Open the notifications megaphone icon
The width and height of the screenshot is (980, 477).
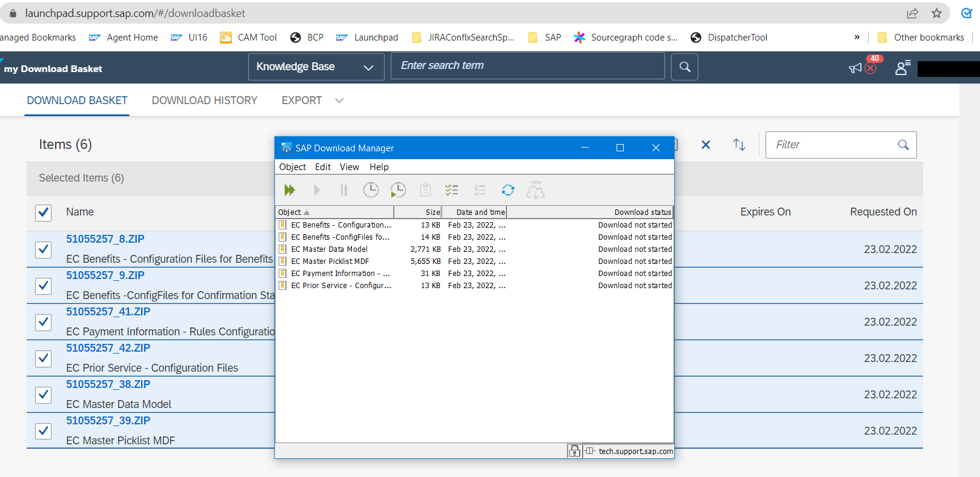[x=855, y=68]
